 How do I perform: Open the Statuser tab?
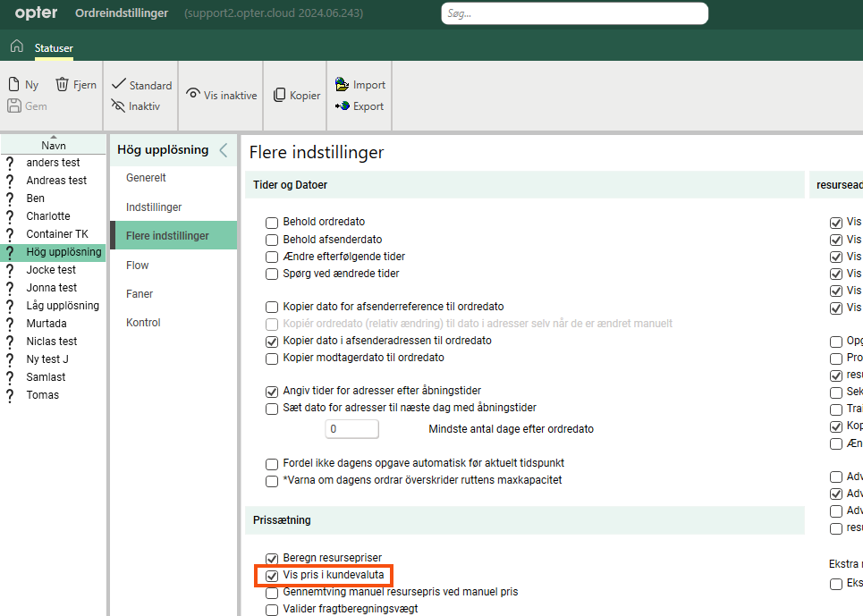click(54, 47)
